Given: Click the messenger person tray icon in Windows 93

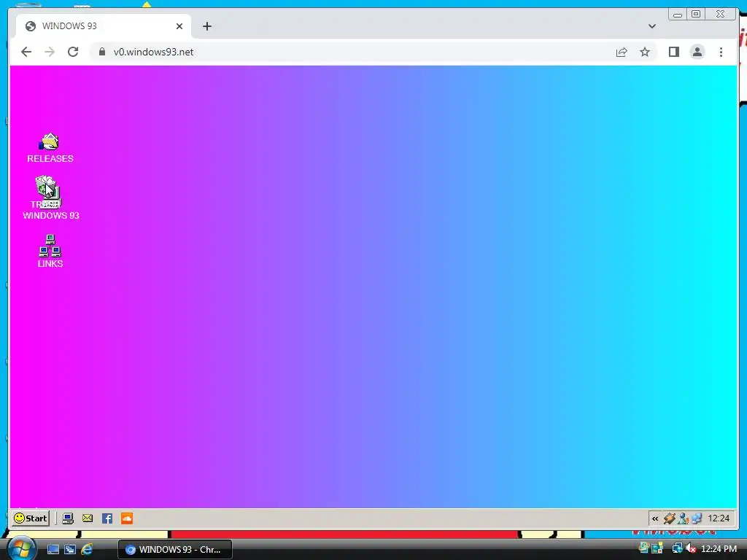Looking at the screenshot, I should click(x=683, y=518).
